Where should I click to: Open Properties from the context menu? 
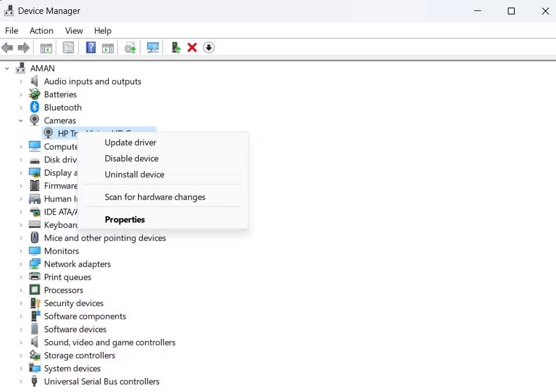(125, 220)
